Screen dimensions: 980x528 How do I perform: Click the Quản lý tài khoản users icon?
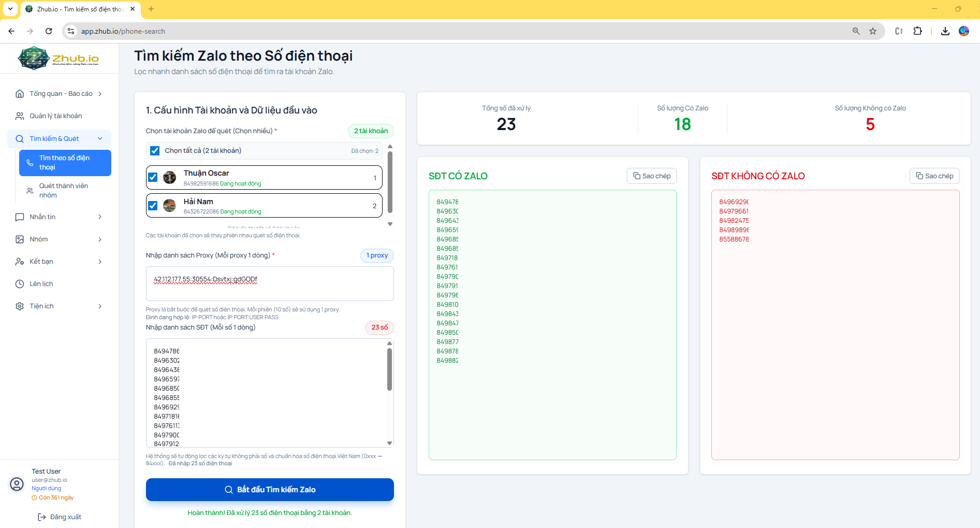click(x=20, y=116)
